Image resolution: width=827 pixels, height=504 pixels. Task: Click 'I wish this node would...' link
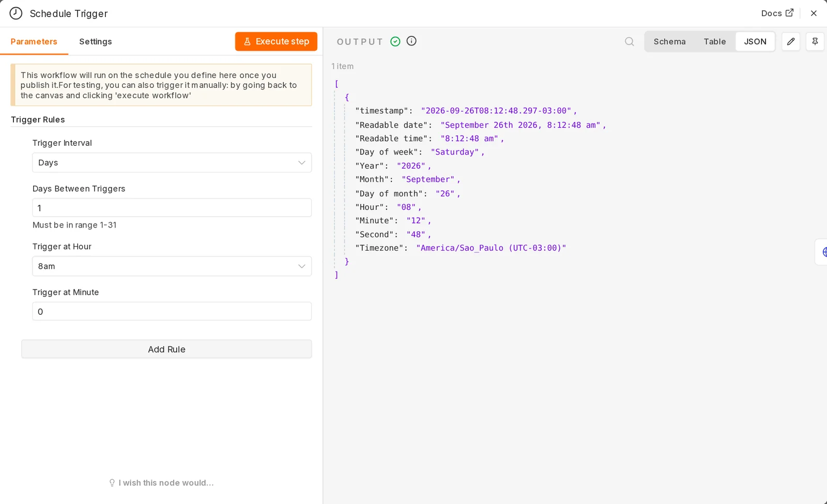(161, 483)
